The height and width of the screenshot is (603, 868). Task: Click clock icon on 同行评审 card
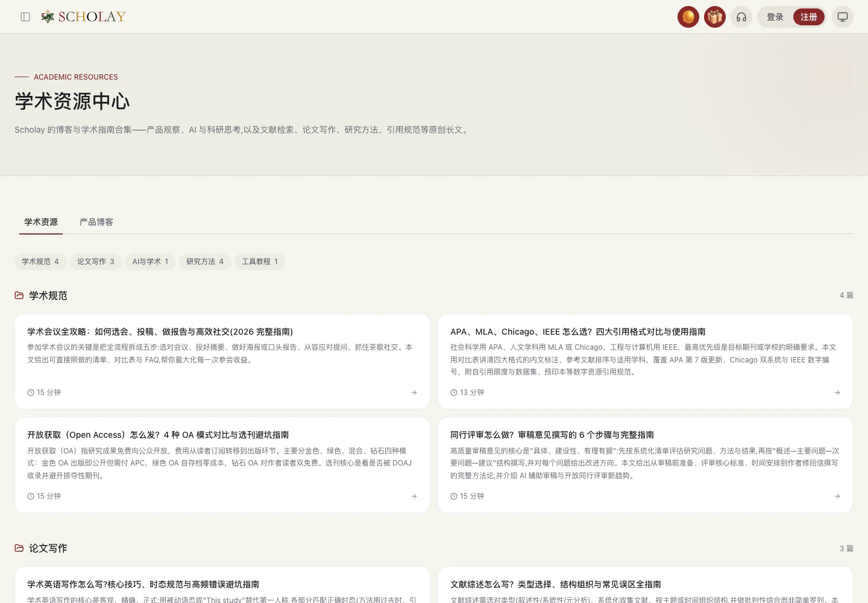454,496
